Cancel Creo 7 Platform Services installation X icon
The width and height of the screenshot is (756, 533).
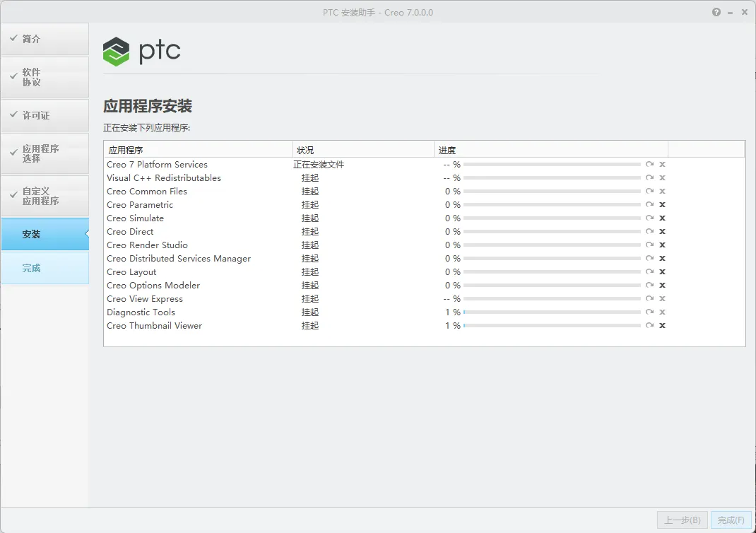tap(663, 165)
